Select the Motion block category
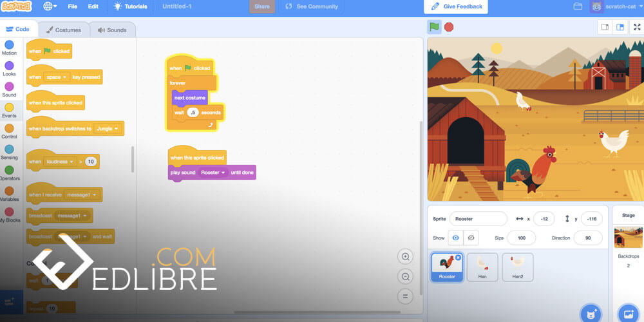 point(9,48)
